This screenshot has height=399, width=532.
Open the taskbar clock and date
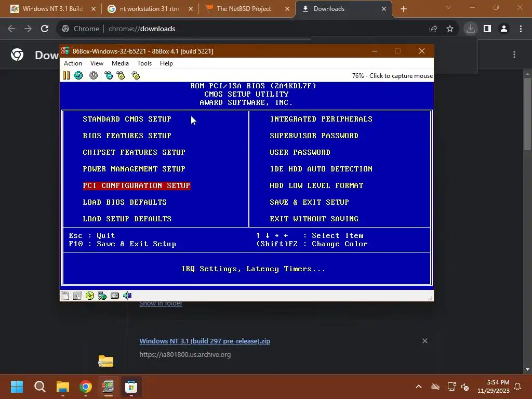pos(494,387)
